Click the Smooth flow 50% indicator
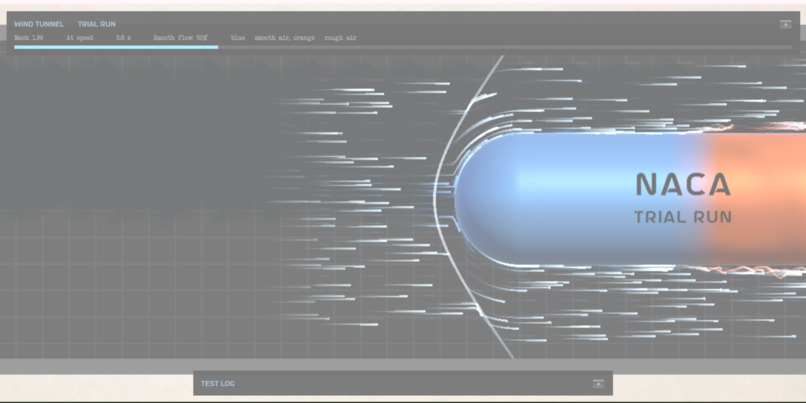Screen dimensions: 806x403 pos(180,38)
